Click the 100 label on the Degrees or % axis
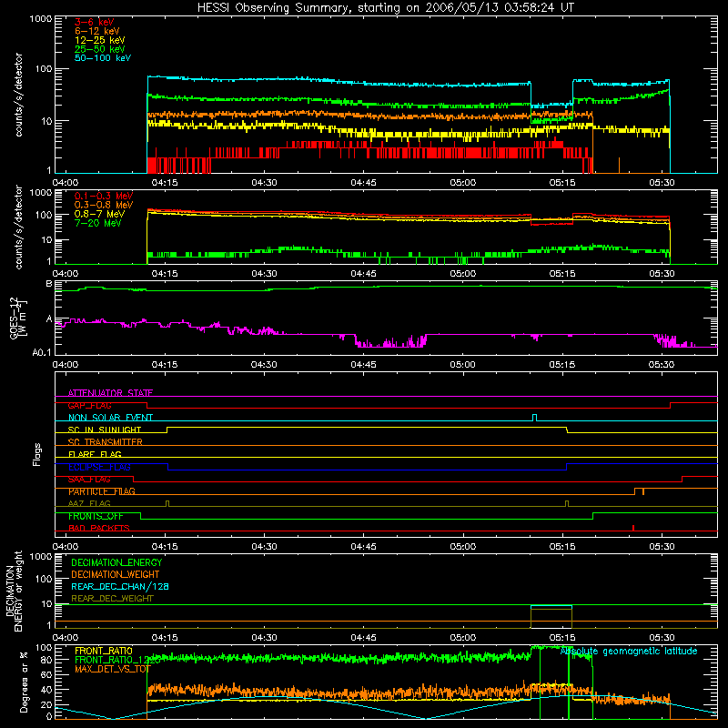 click(x=44, y=647)
